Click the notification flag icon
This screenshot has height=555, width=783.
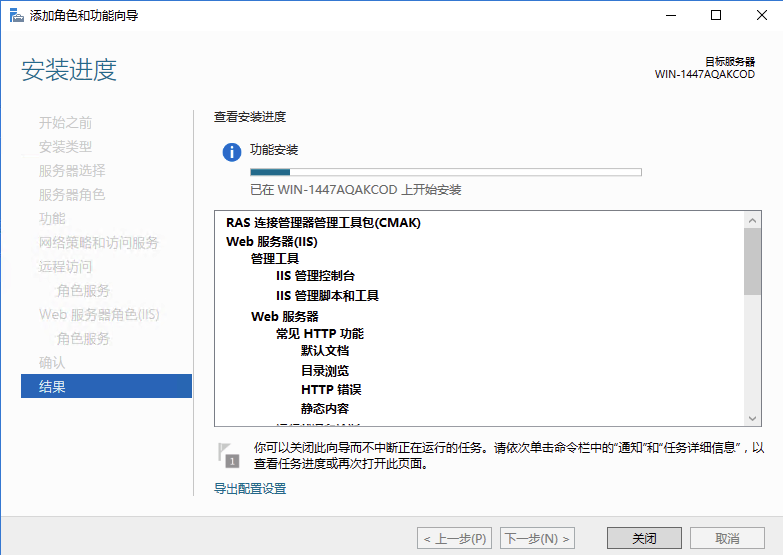[229, 454]
